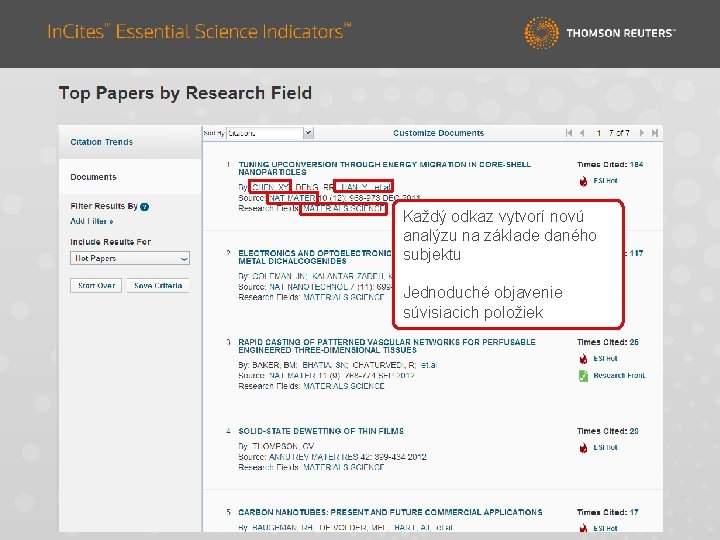Click Times Cited 184 value
The width and height of the screenshot is (720, 540).
click(x=636, y=164)
